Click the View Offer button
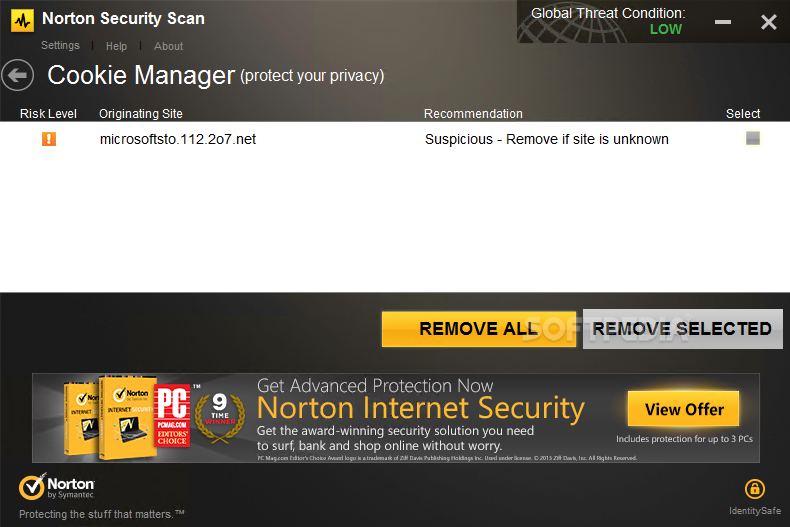Viewport: 790px width, 527px height. pyautogui.click(x=684, y=409)
